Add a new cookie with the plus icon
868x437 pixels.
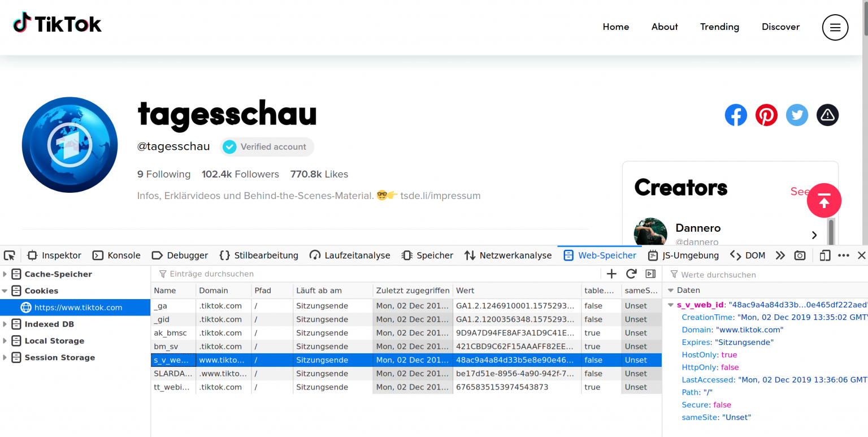click(x=611, y=274)
